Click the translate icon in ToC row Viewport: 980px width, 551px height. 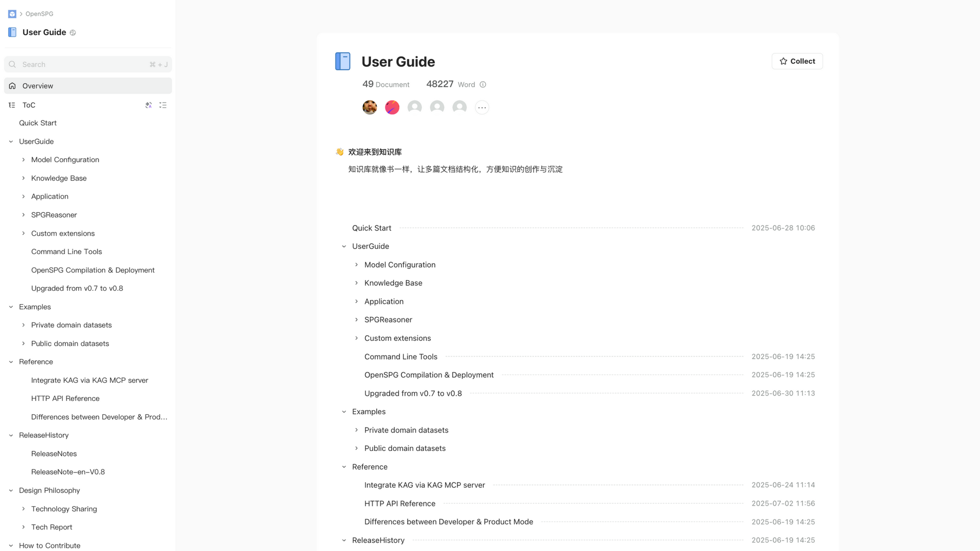(149, 105)
